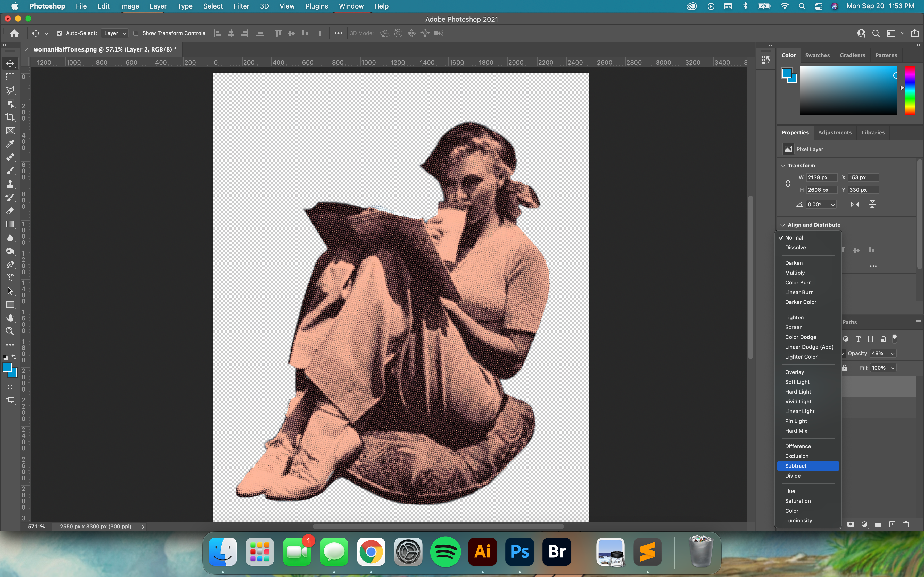Click the W width input field
Viewport: 924px width, 577px height.
(821, 177)
